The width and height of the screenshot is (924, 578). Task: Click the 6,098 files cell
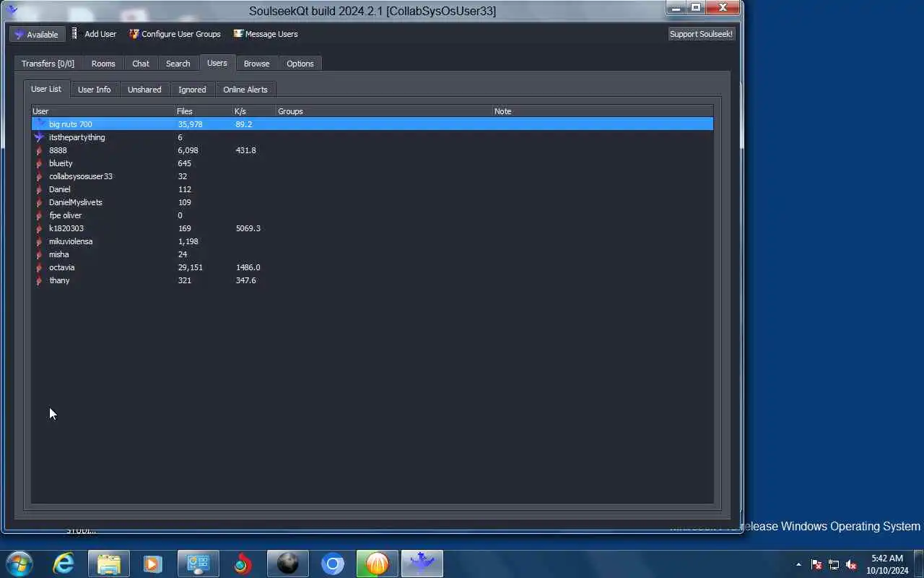188,150
